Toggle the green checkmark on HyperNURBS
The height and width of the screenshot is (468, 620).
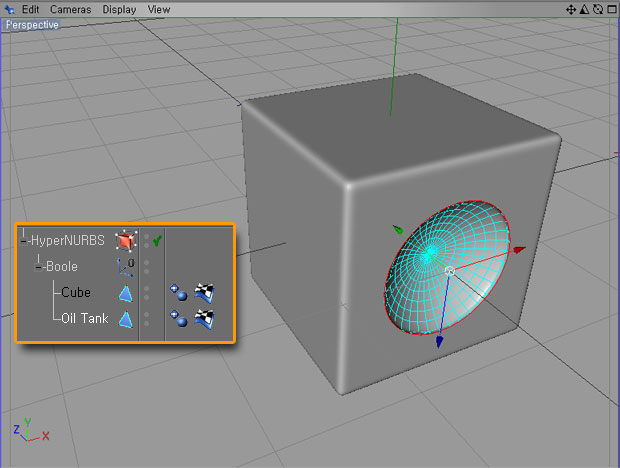click(157, 240)
